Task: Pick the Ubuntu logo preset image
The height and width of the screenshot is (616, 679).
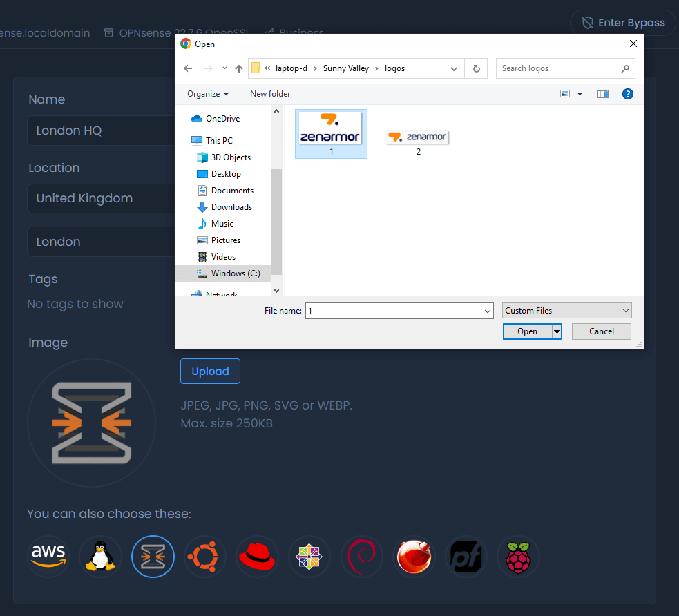Action: (x=205, y=556)
